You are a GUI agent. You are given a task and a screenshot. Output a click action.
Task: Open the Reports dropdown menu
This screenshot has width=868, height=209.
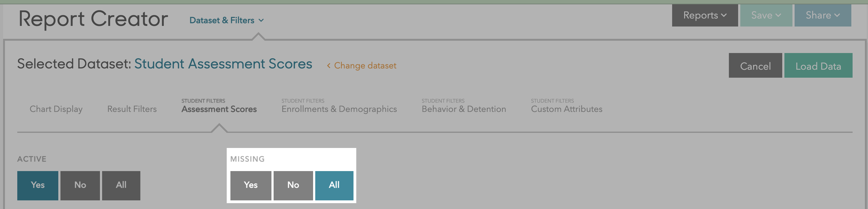[705, 15]
